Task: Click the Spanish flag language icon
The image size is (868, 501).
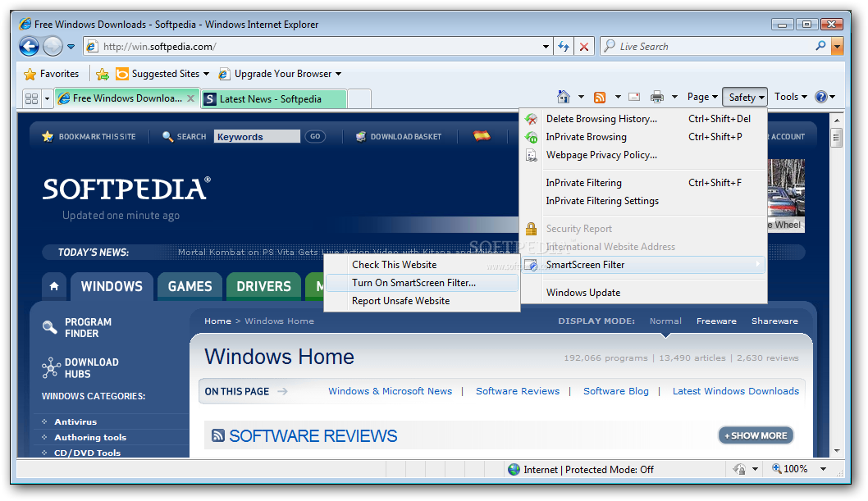Action: coord(482,135)
